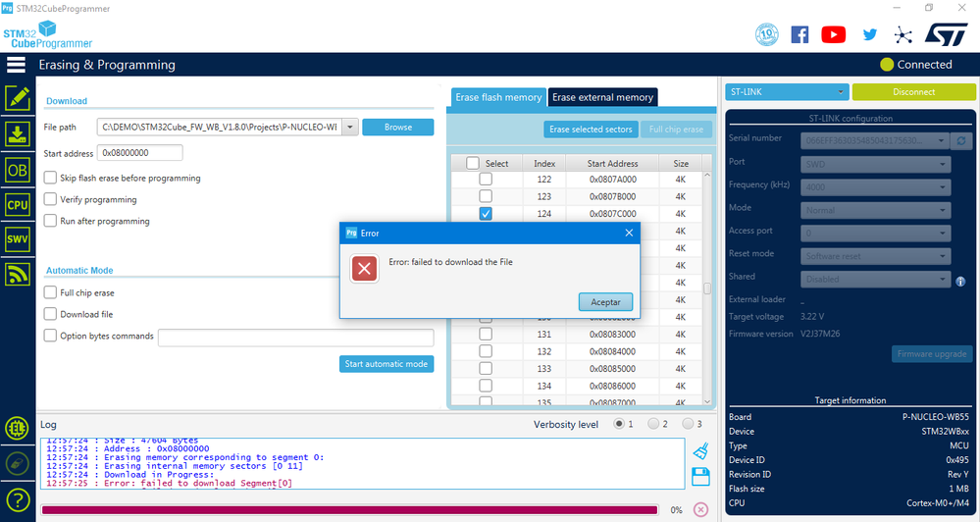Screen dimensions: 980x522
Task: Save the log with floppy icon
Action: 701,476
